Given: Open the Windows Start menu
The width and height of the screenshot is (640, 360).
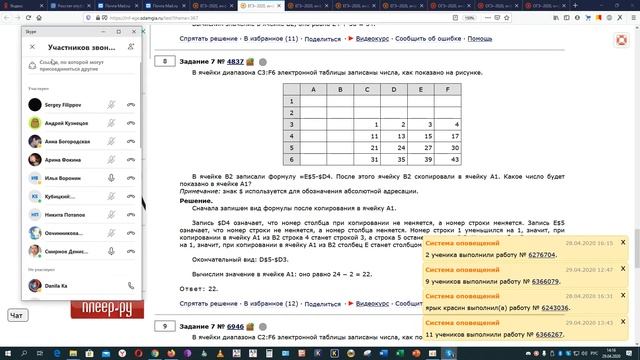Looking at the screenshot, I should click(x=7, y=353).
